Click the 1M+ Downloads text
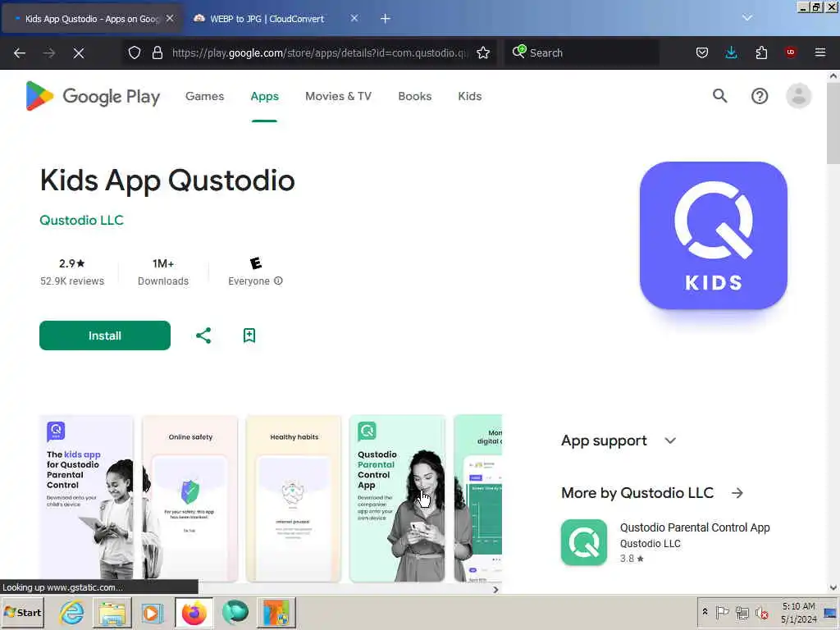The width and height of the screenshot is (840, 630). pyautogui.click(x=163, y=272)
